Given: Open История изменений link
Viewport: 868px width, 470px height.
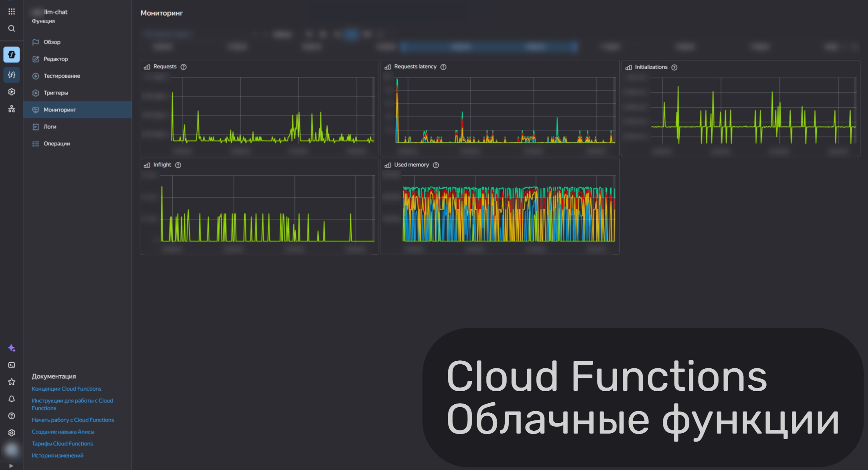Looking at the screenshot, I should coord(58,456).
